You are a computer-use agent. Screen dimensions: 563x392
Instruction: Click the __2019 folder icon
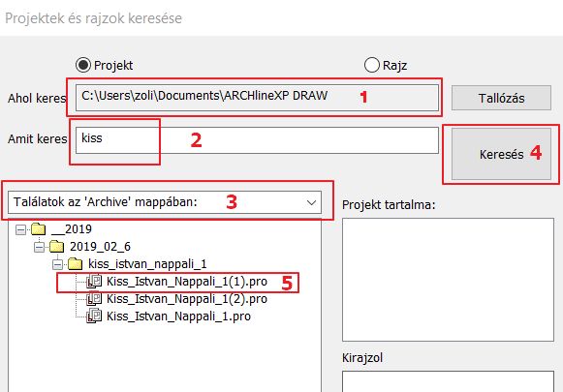38,228
